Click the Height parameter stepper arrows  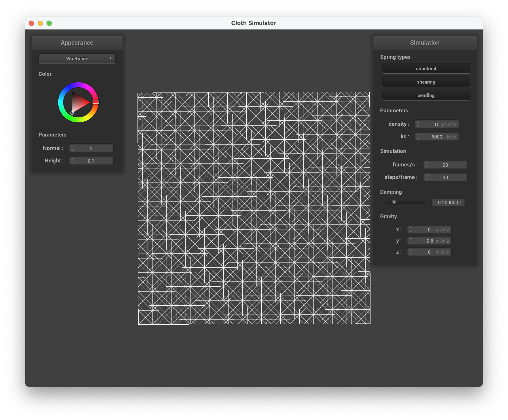[x=72, y=161]
